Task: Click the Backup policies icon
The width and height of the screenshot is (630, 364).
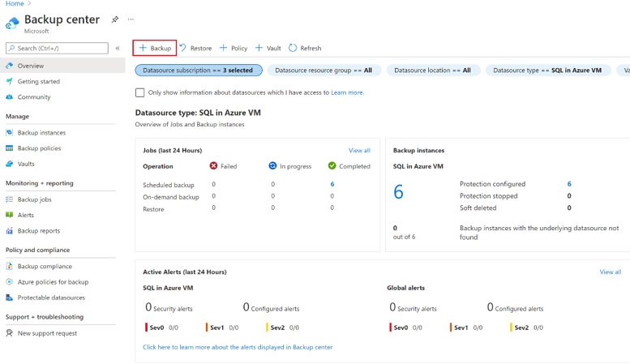Action: coord(9,148)
